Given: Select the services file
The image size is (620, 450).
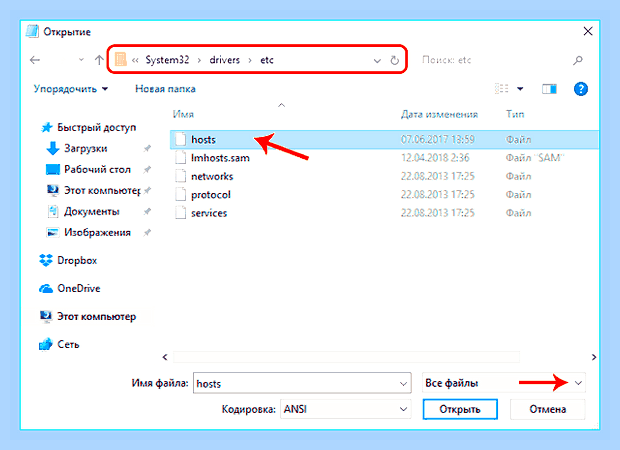Looking at the screenshot, I should (384, 213).
